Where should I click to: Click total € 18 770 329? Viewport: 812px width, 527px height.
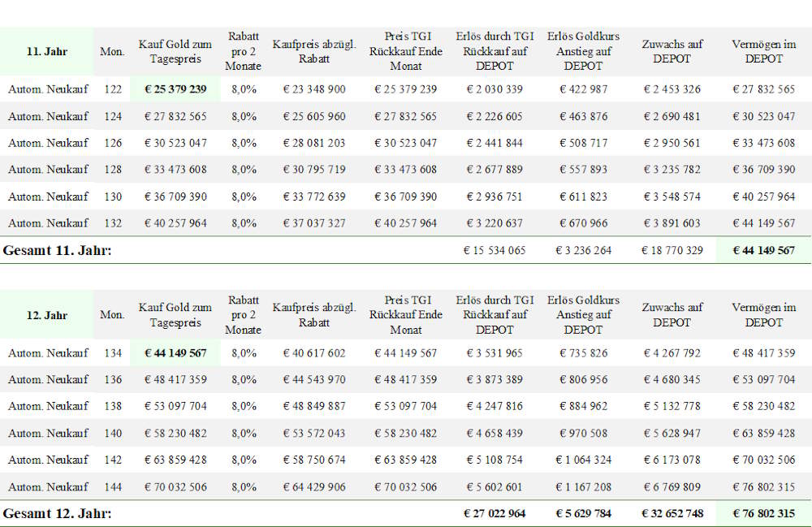click(x=672, y=251)
